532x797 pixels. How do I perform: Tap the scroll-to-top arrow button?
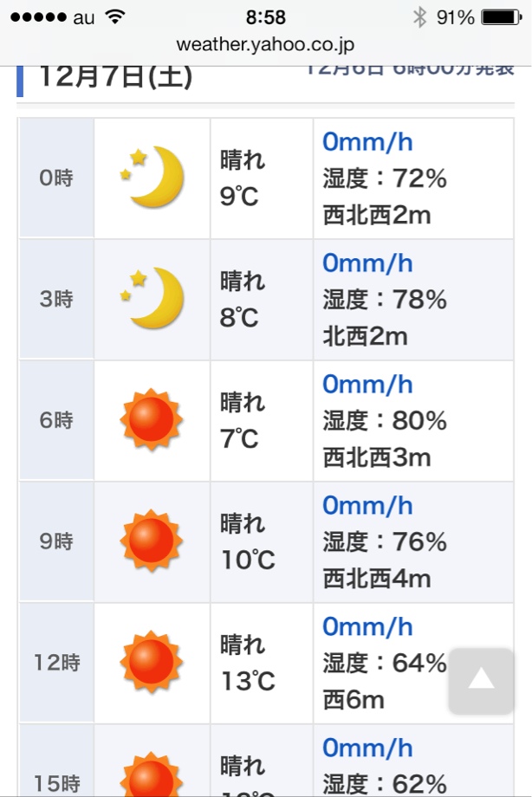(x=481, y=681)
